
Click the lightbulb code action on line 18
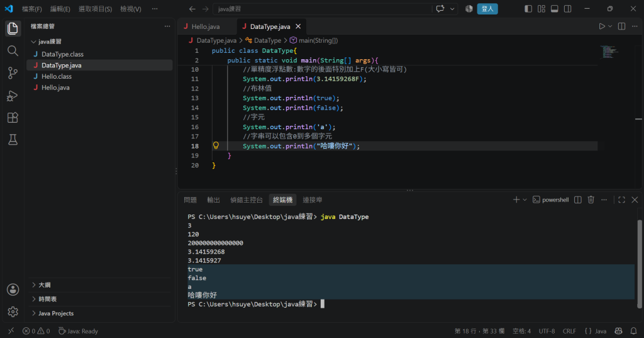(216, 145)
